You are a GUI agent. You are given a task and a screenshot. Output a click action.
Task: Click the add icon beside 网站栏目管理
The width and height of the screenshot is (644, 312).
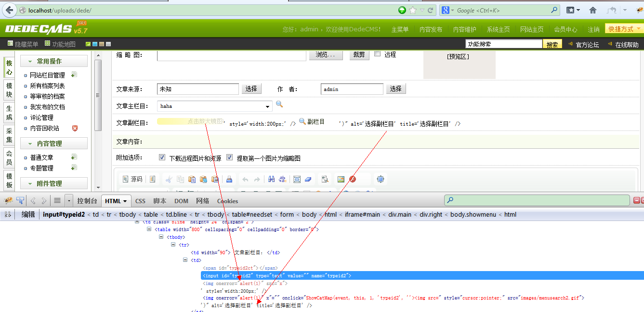point(74,75)
